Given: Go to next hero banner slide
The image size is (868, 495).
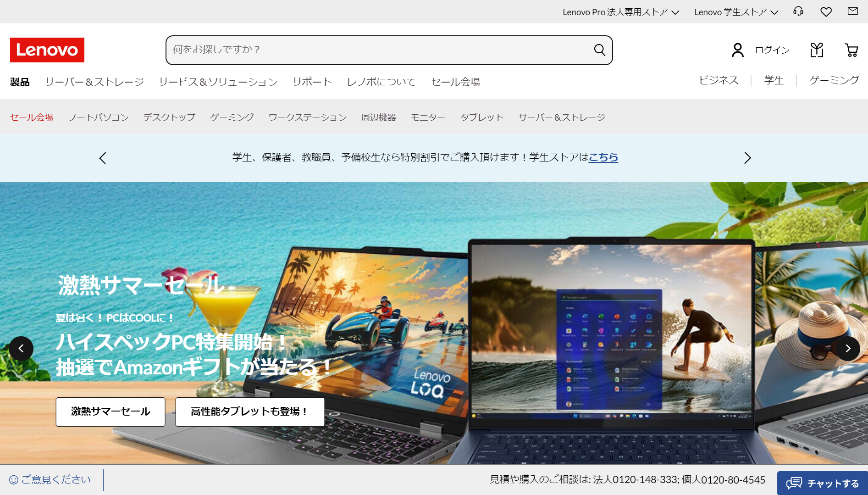Looking at the screenshot, I should point(848,349).
